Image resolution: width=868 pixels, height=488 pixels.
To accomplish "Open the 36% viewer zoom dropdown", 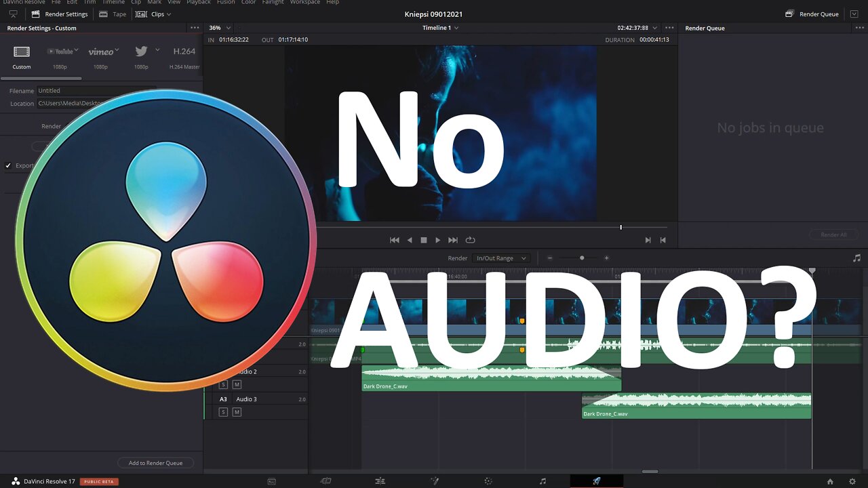I will (220, 28).
